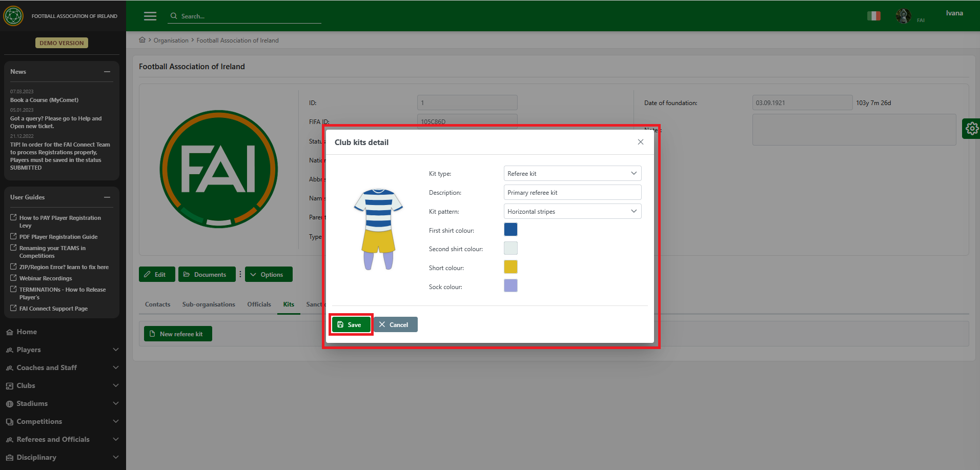Image resolution: width=980 pixels, height=470 pixels.
Task: Open the Kit pattern dropdown
Action: 572,212
